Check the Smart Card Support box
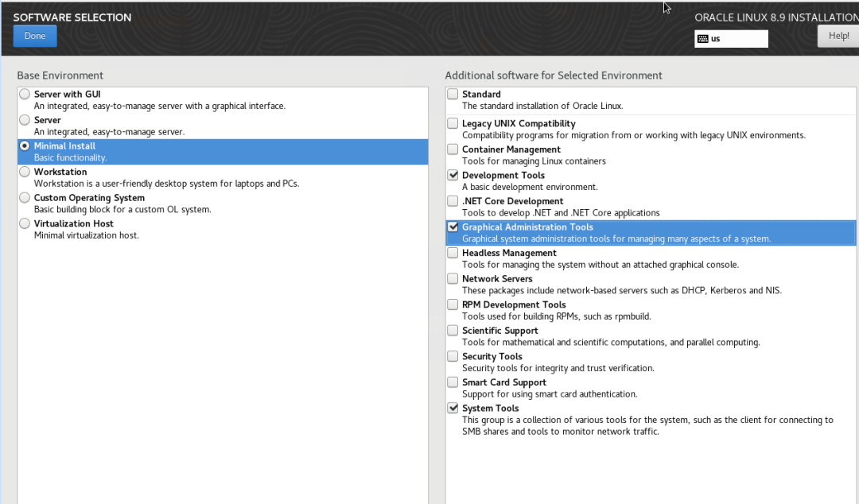Viewport: 859px width, 504px height. pyautogui.click(x=453, y=382)
